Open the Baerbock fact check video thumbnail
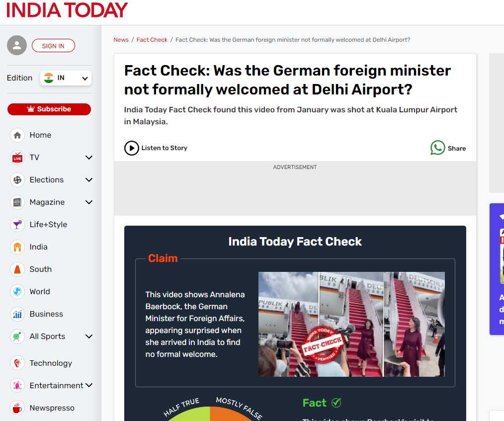Viewport: 504px width, 421px height. [351, 324]
